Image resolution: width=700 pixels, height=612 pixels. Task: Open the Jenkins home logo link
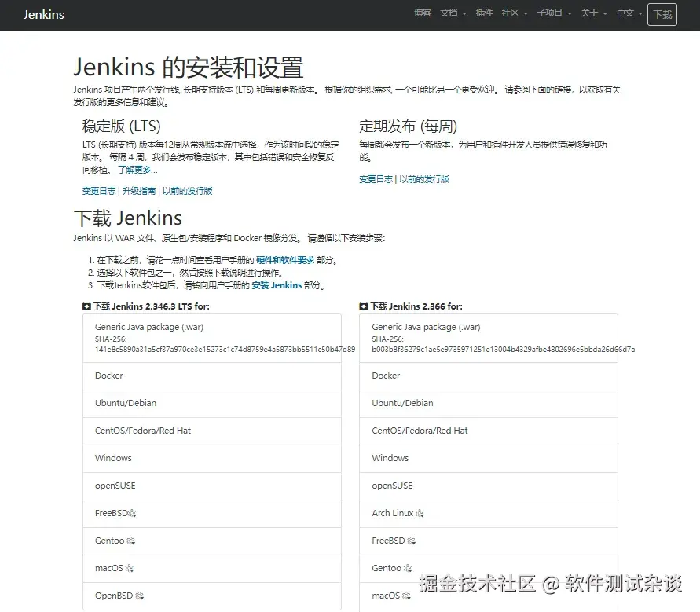click(x=44, y=15)
